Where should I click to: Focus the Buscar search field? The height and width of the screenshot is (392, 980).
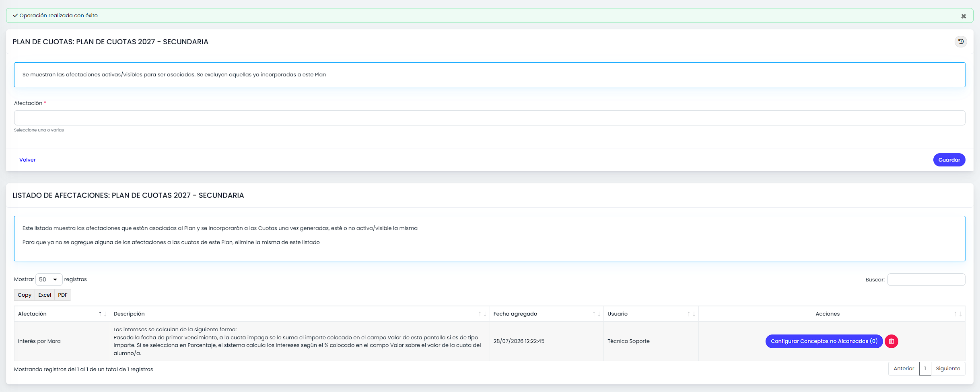926,280
